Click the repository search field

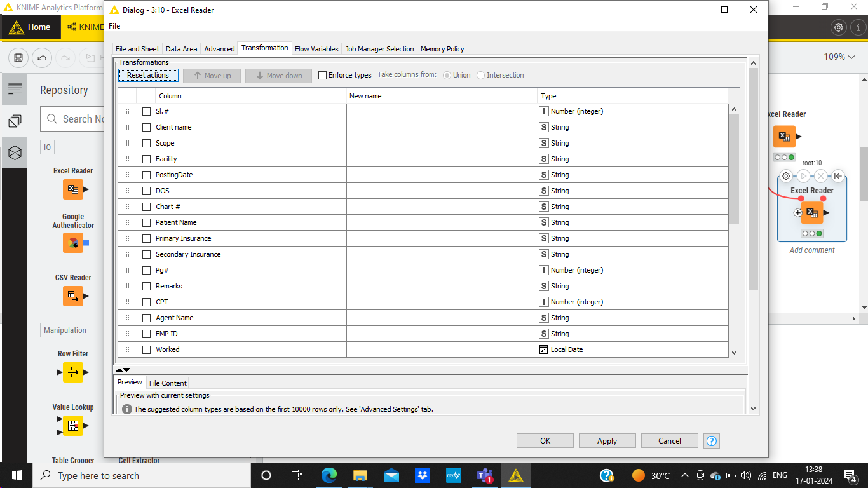tap(73, 119)
